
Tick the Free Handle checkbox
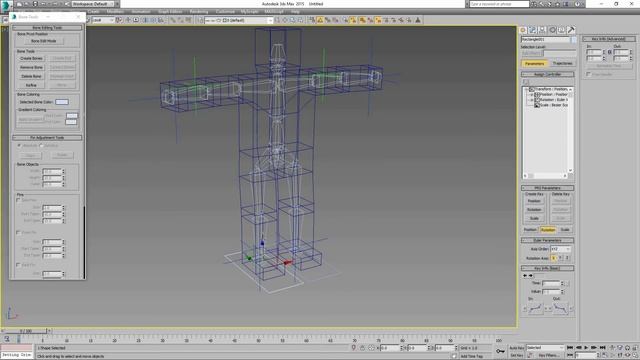click(589, 74)
